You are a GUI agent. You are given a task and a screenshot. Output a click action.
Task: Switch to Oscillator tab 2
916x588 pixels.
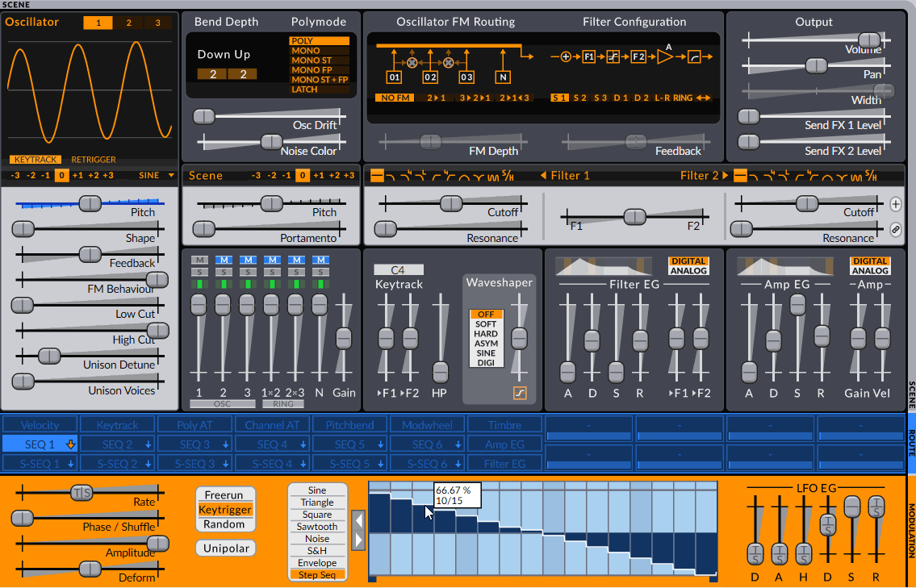128,23
